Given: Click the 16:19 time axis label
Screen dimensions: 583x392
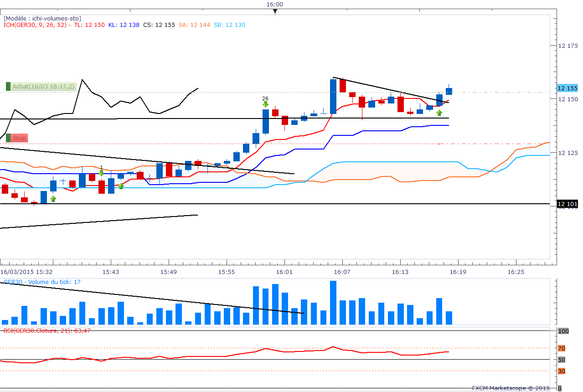Looking at the screenshot, I should coord(458,272).
